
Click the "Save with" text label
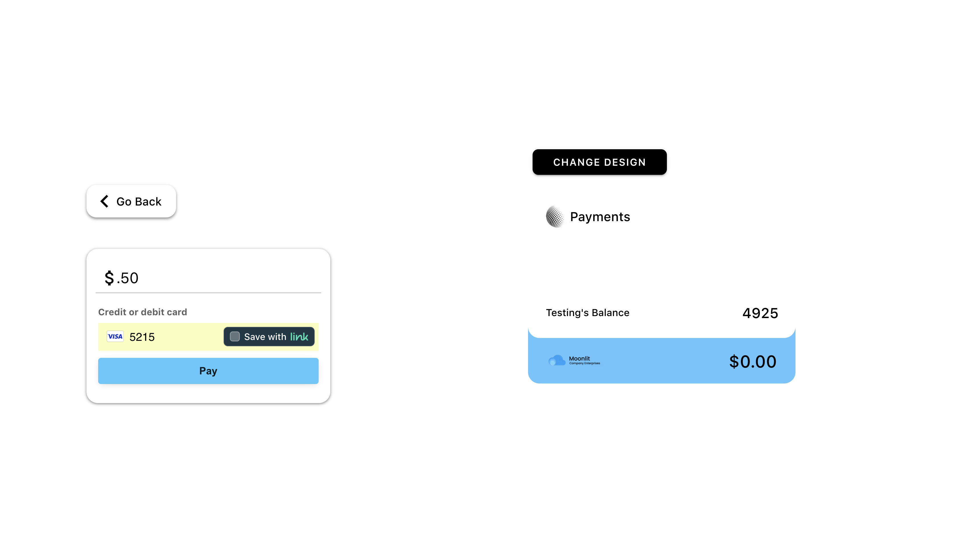(265, 337)
